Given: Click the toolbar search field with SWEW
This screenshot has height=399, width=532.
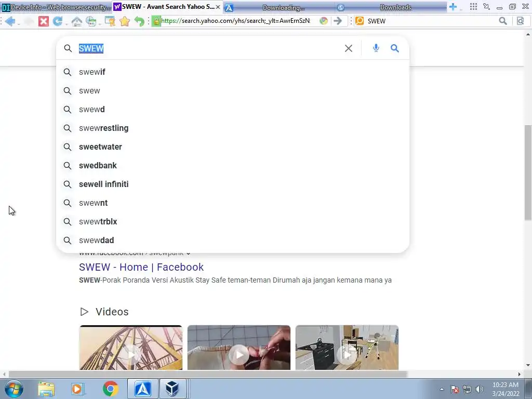Looking at the screenshot, I should click(x=431, y=21).
